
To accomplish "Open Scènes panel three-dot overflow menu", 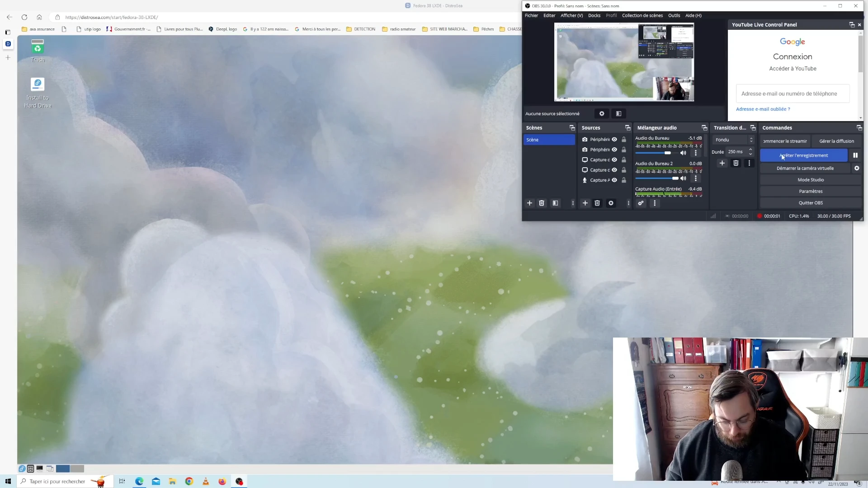I will pos(573,203).
